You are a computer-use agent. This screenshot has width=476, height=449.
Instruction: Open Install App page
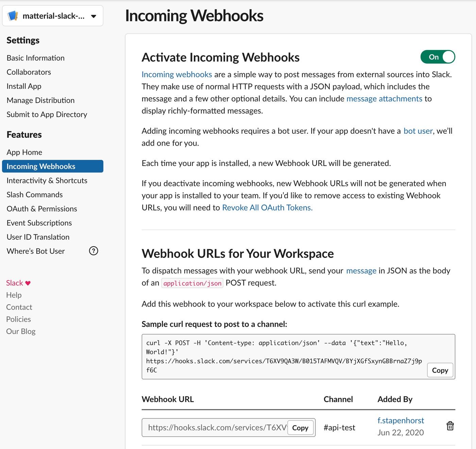tap(24, 86)
